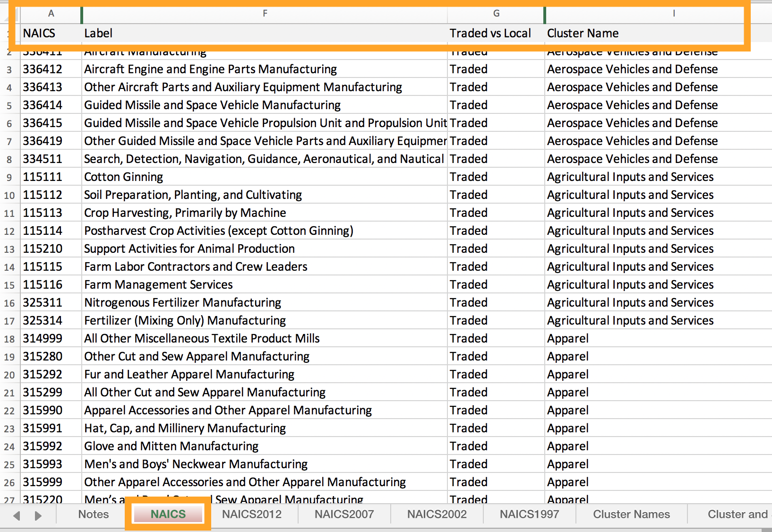
Task: Click Postharvest Crop Activities cell
Action: [265, 231]
